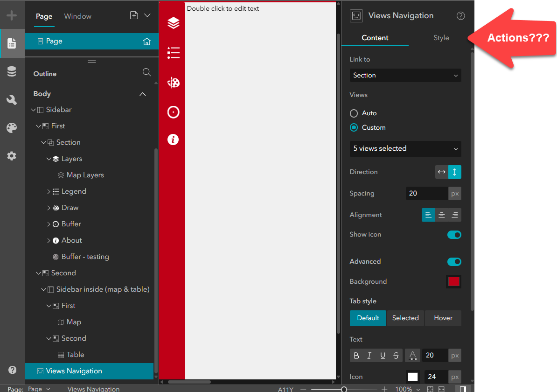Open the Theme palette panel in the left toolbar
Screen dimensions: 557x392
(12, 127)
